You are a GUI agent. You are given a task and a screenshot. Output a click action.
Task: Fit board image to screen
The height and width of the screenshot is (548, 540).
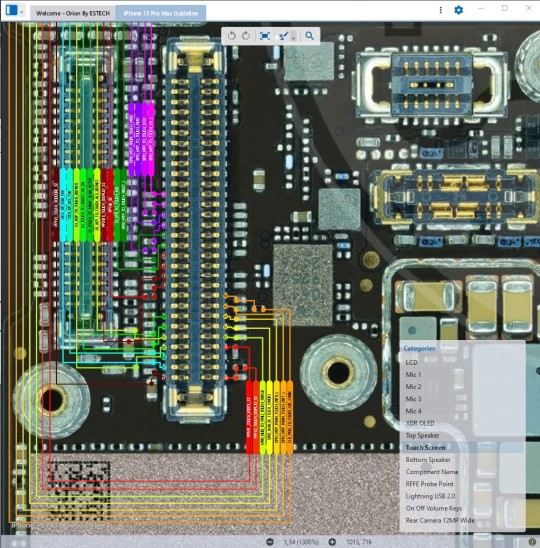(x=265, y=36)
